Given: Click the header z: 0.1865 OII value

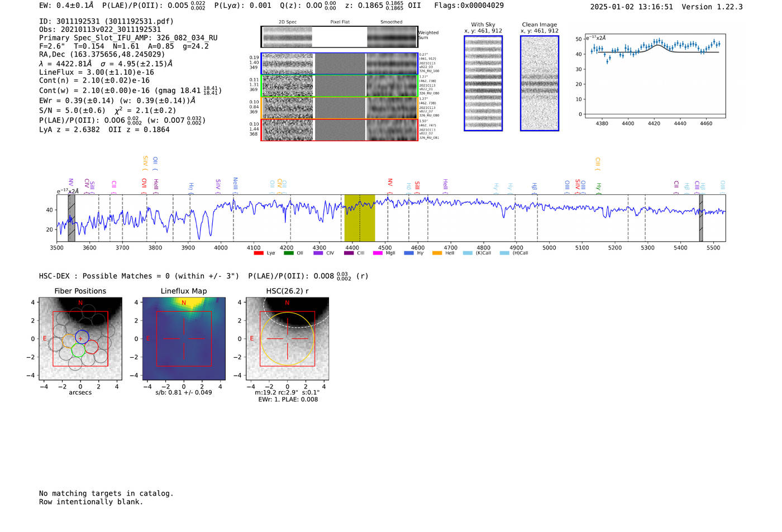Looking at the screenshot, I should click(x=383, y=5).
